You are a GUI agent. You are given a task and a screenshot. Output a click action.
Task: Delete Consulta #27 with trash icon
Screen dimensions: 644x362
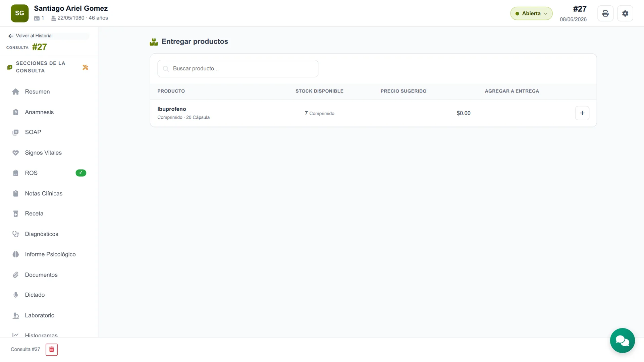(x=52, y=349)
